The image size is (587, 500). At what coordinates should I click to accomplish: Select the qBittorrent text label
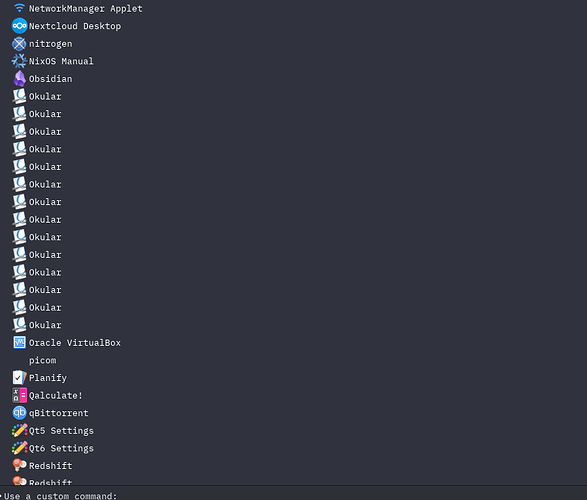click(59, 413)
